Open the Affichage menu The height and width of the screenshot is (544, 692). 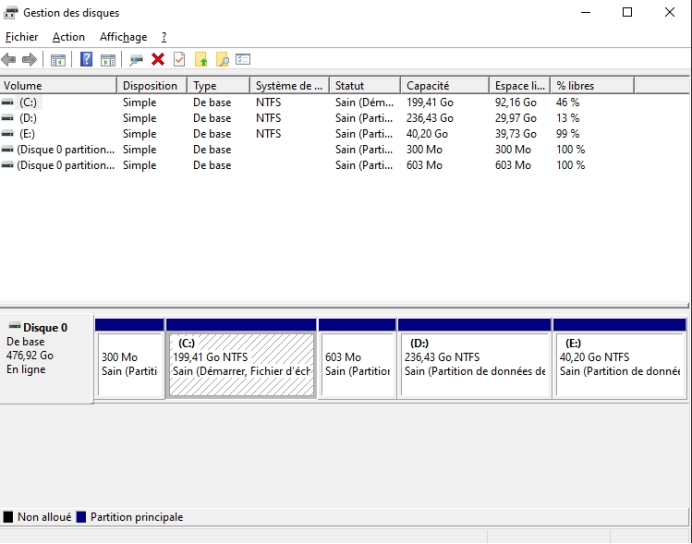tap(123, 37)
